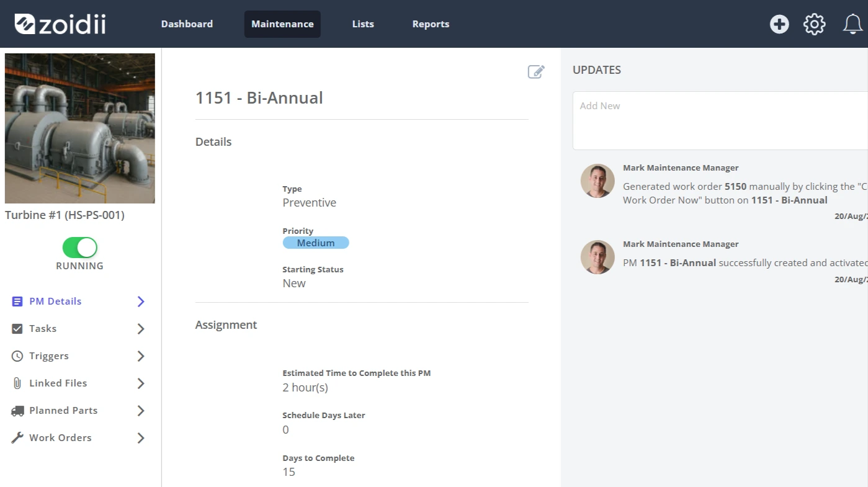The height and width of the screenshot is (487, 868).
Task: Click the Work Orders wrench icon
Action: click(x=17, y=438)
